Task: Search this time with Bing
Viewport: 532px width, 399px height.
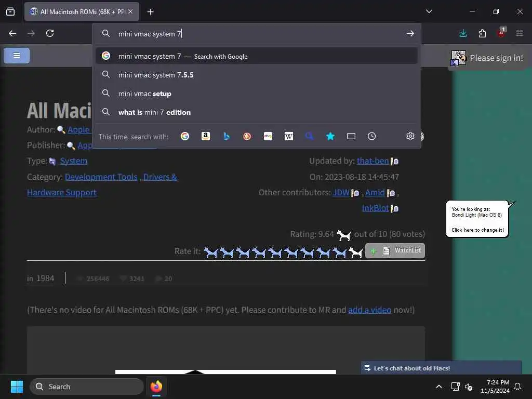Action: point(227,136)
